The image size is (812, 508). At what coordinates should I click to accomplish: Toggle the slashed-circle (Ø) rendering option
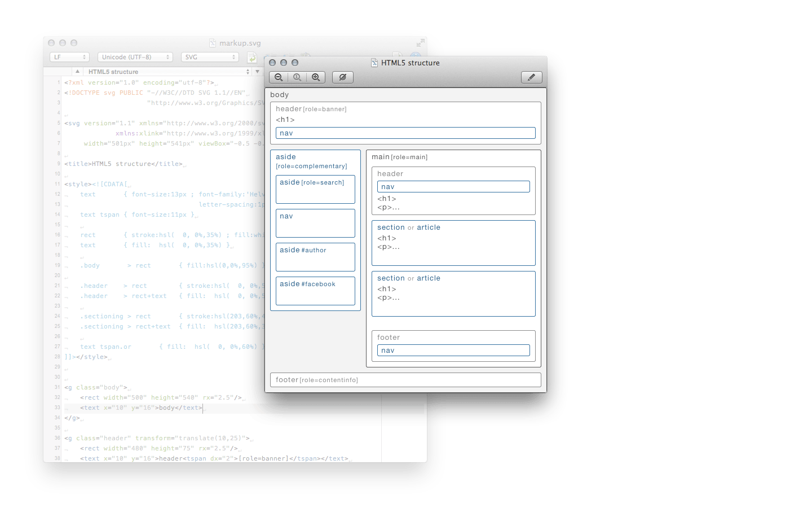pyautogui.click(x=342, y=77)
